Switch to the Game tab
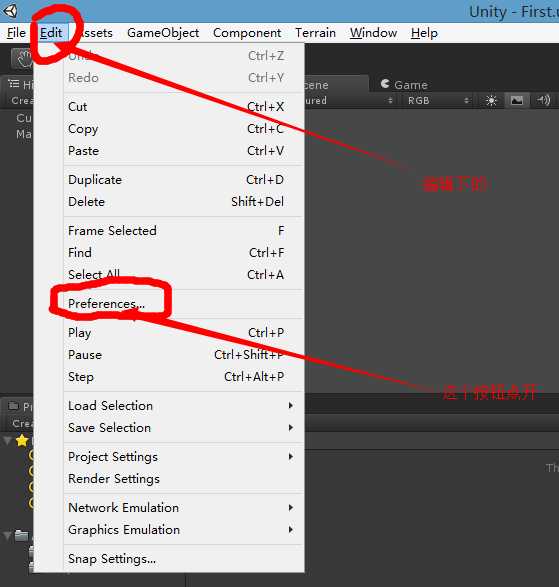Viewport: 559px width, 587px height. (404, 85)
